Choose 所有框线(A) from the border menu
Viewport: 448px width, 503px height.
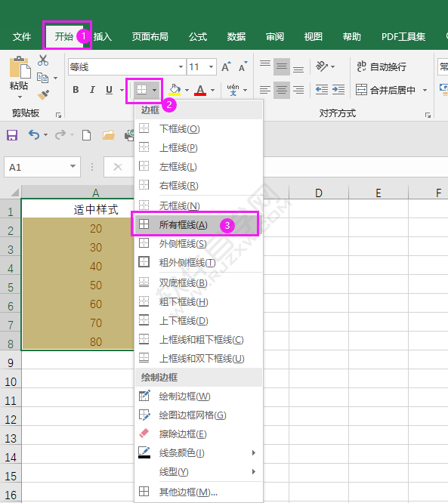click(199, 224)
